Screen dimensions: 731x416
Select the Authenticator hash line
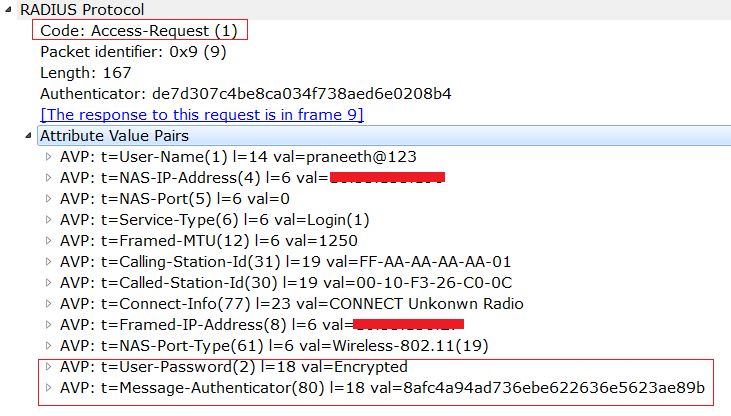pyautogui.click(x=245, y=93)
